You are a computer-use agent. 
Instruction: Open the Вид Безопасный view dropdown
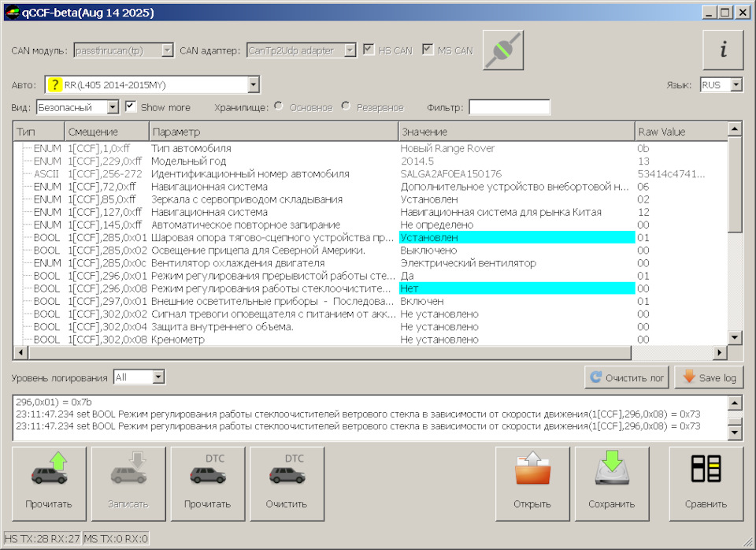point(113,107)
